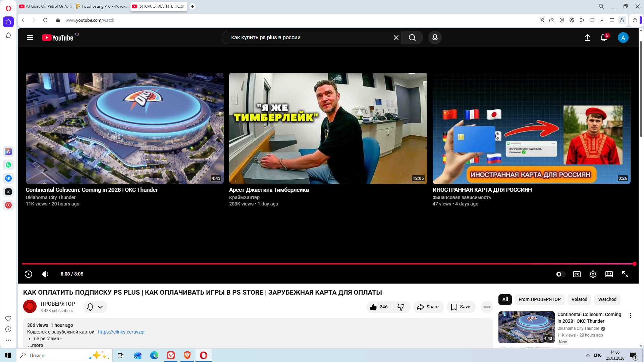Select the From ПРОВЕРЯТОР chip
The image size is (644, 362).
(539, 300)
